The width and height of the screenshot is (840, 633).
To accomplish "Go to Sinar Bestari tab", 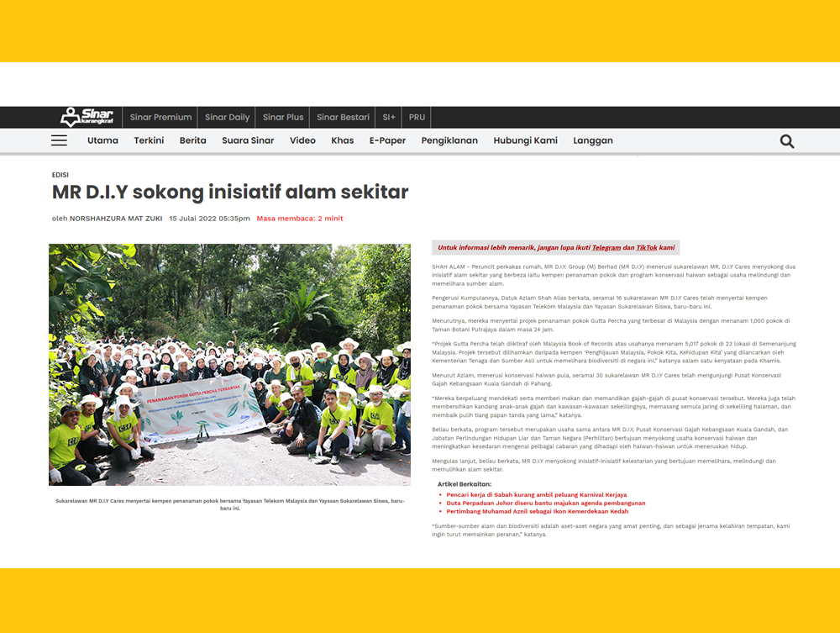I will 343,118.
